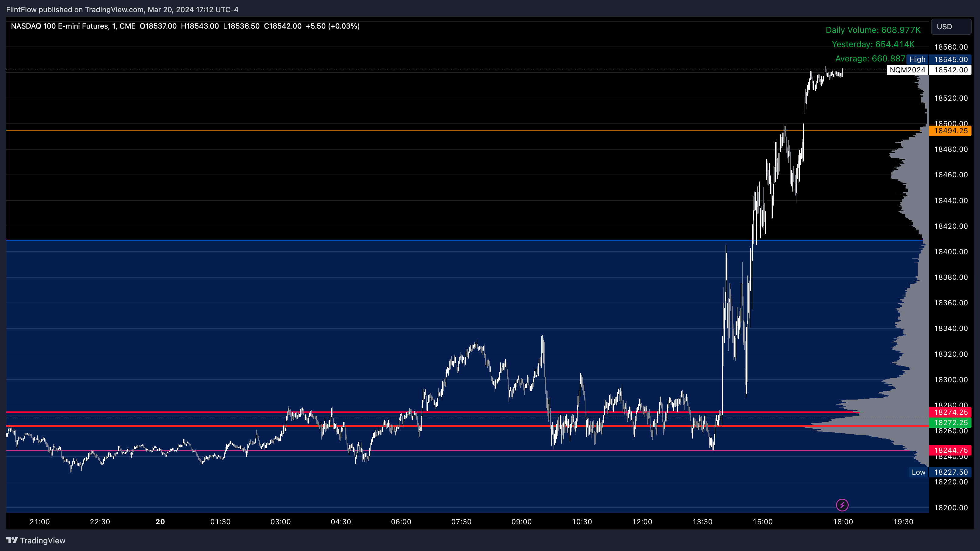The image size is (980, 551).
Task: Click the 18420.00 price axis label
Action: point(951,226)
